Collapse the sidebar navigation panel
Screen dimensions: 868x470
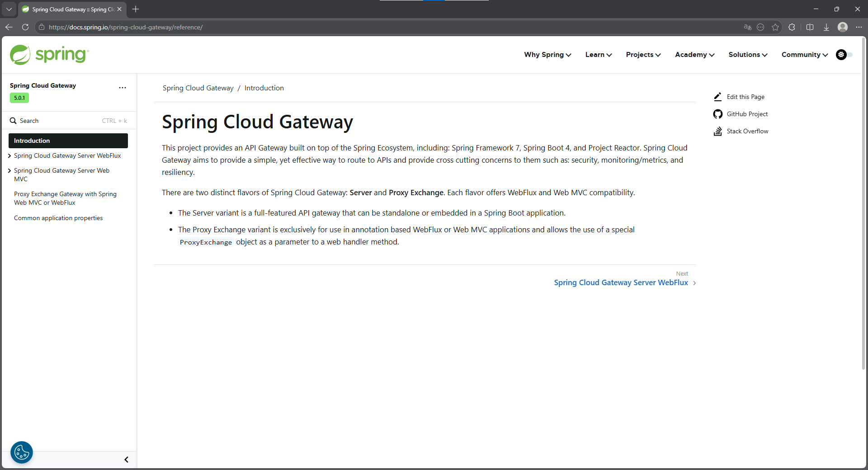coord(126,460)
